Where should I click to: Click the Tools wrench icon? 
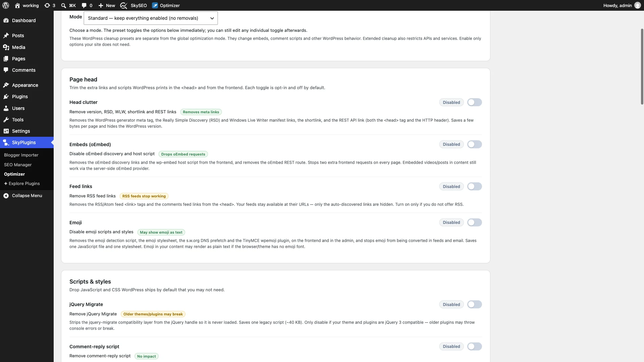(6, 120)
